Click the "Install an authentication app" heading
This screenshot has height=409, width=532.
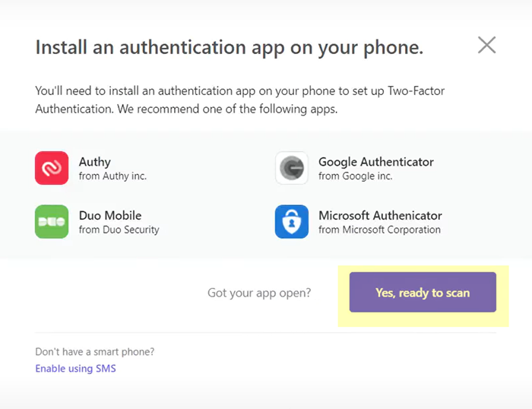229,47
